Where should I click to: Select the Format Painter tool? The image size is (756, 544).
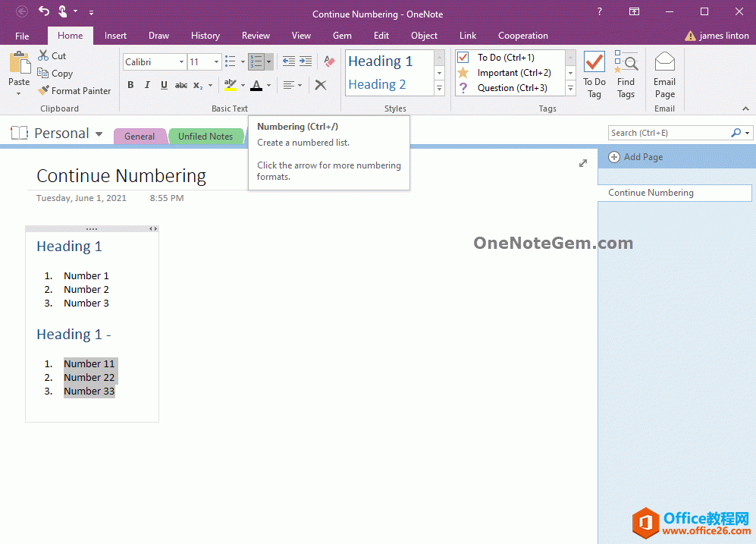74,90
